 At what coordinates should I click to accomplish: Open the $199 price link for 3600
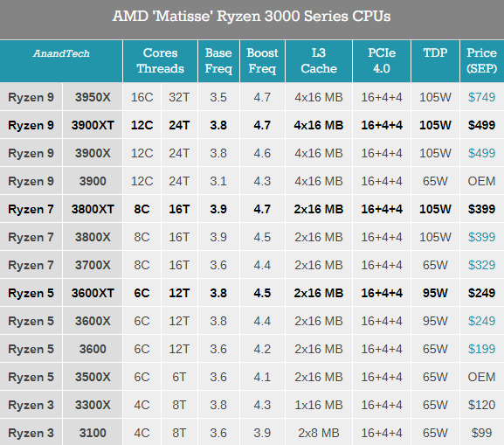pyautogui.click(x=481, y=349)
